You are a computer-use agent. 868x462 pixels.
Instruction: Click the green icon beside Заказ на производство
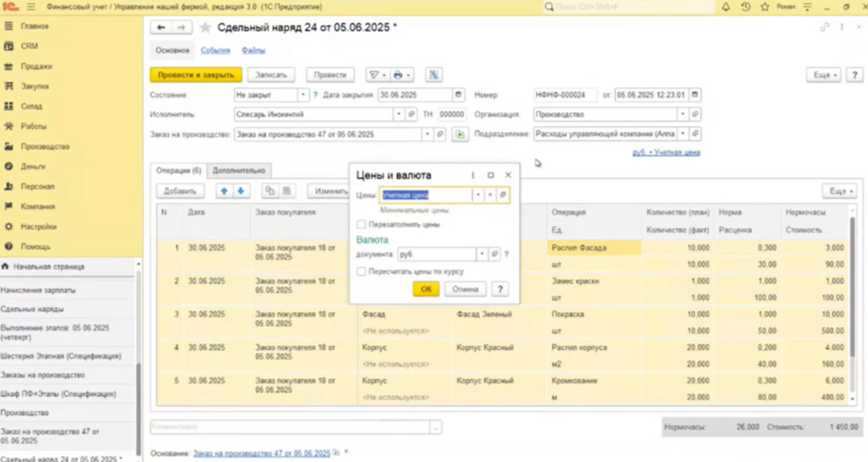click(x=460, y=135)
